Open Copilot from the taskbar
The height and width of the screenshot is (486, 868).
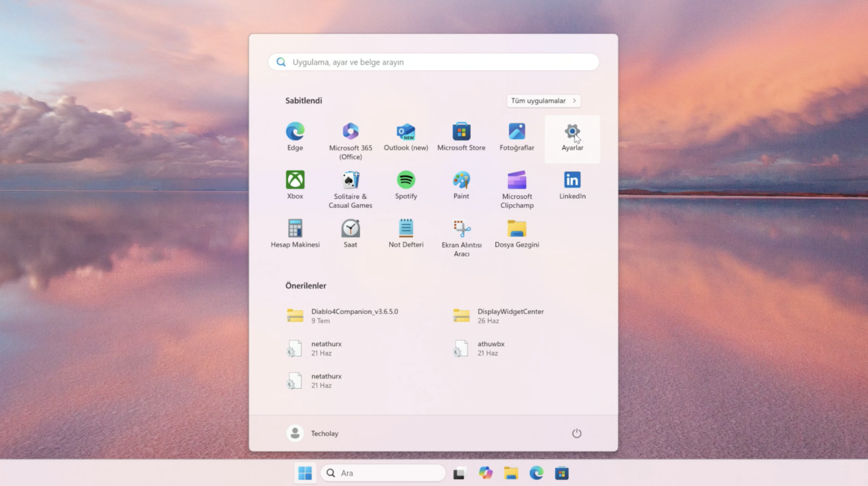[x=486, y=473]
